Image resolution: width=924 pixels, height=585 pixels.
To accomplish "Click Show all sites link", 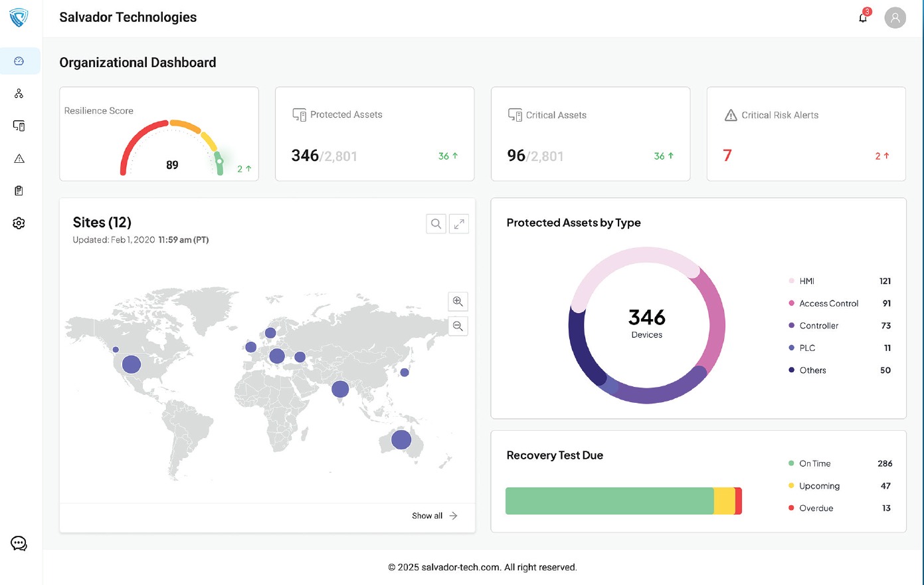I will pos(434,516).
